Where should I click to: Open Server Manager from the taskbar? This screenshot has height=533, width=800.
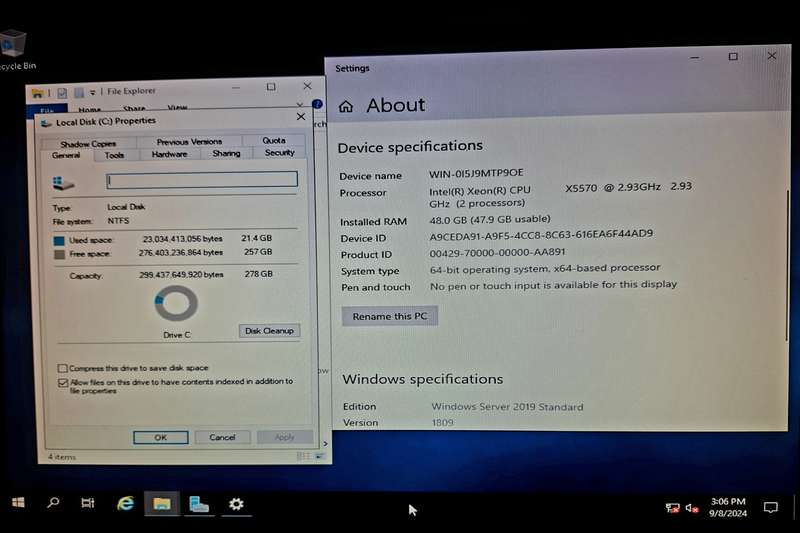click(199, 504)
